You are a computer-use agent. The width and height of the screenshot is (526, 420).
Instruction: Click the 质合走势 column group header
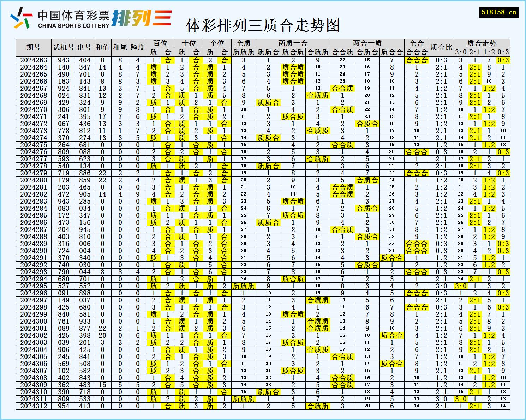coord(482,43)
